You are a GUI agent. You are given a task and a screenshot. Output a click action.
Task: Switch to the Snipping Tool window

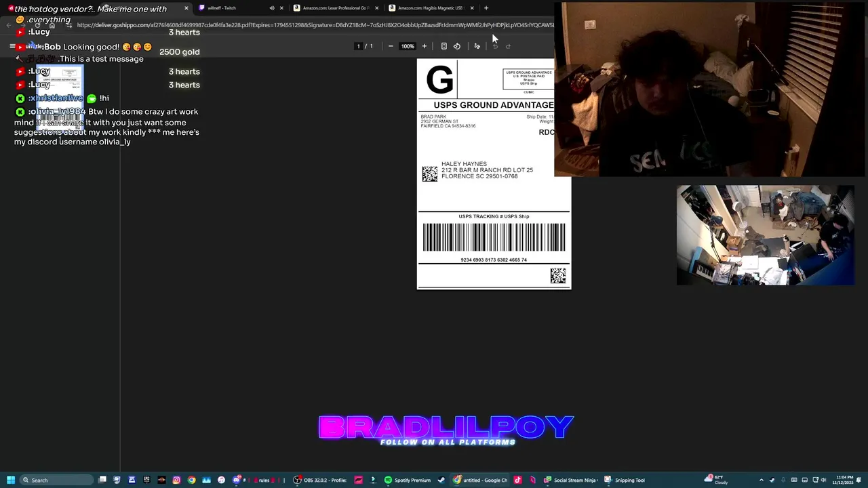click(625, 480)
